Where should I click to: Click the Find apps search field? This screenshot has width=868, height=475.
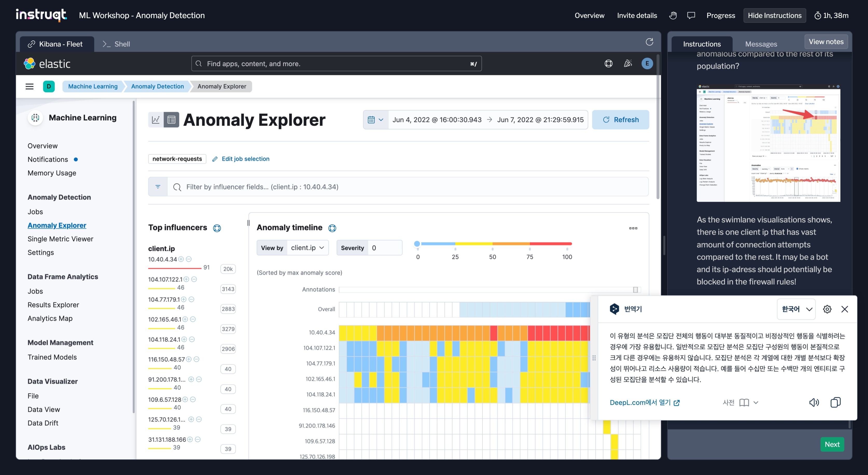click(336, 63)
